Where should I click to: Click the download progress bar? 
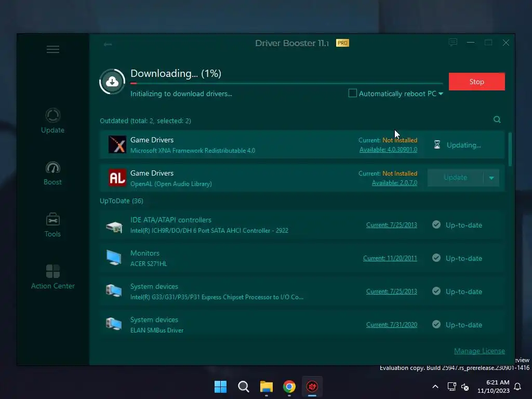[x=287, y=83]
